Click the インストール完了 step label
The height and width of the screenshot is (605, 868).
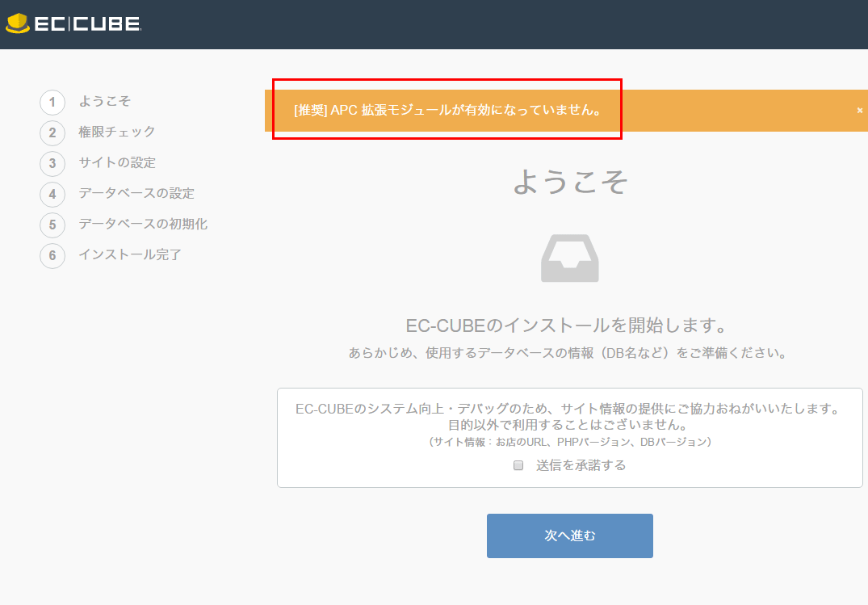point(130,254)
